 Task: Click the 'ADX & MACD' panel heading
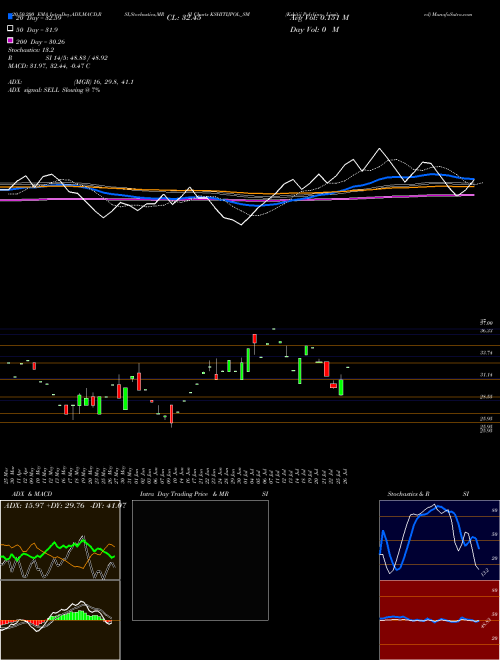32,494
